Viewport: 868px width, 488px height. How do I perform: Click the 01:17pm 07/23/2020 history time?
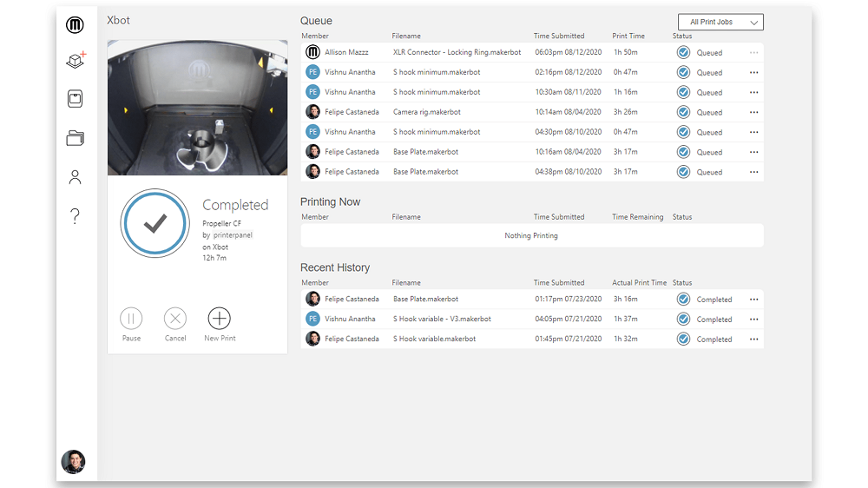568,299
